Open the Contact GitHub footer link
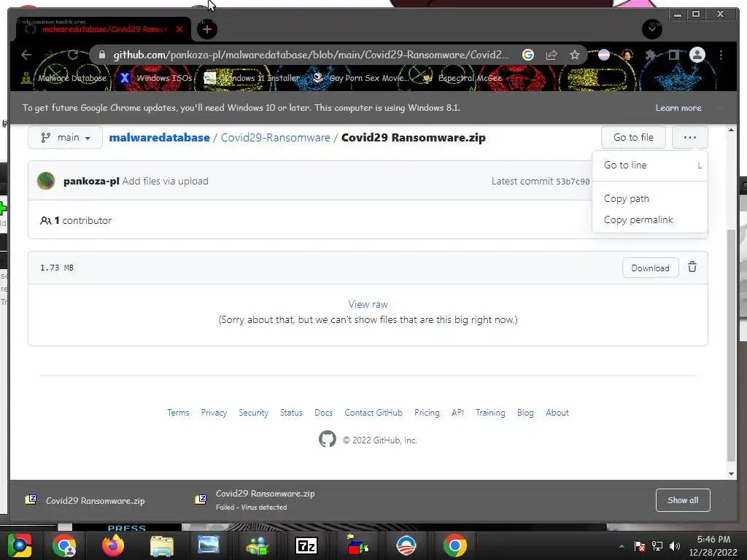The height and width of the screenshot is (560, 747). (373, 413)
